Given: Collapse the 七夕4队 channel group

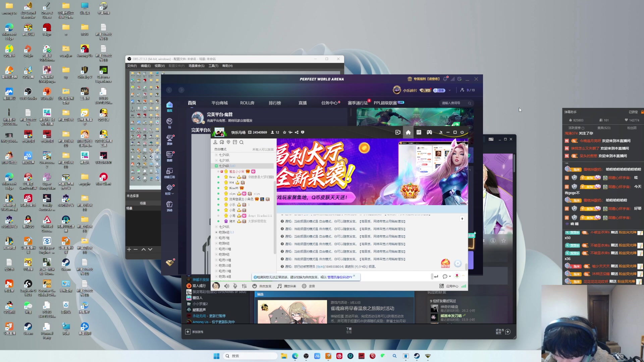Looking at the screenshot, I should pos(216,166).
